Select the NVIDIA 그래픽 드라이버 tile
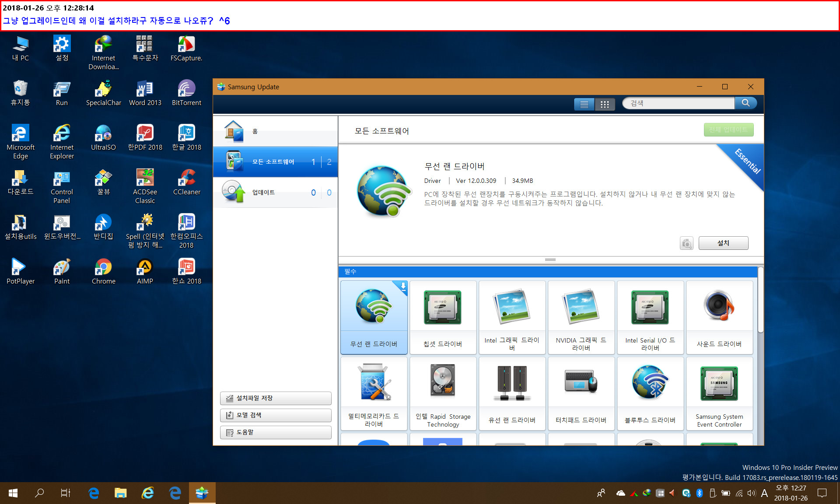Screen dimensions: 840x504 [581, 317]
